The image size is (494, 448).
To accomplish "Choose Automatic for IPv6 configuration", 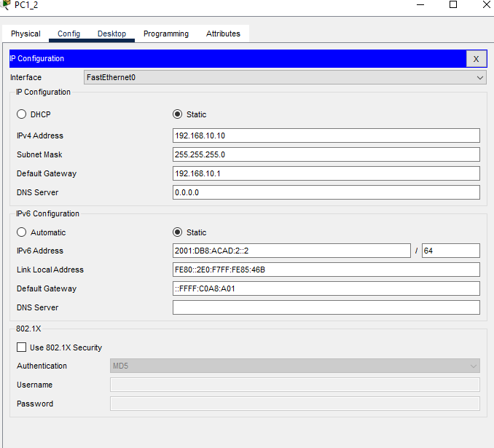I will pyautogui.click(x=22, y=232).
